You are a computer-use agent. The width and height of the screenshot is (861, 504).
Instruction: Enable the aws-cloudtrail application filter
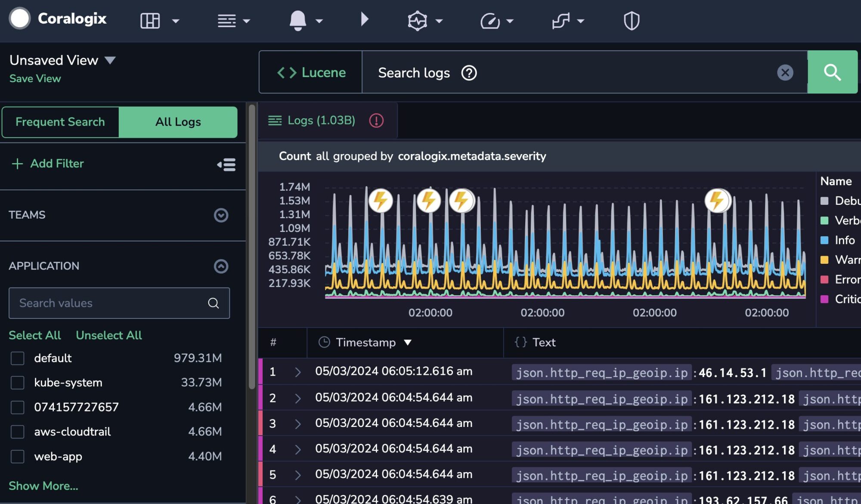[17, 431]
